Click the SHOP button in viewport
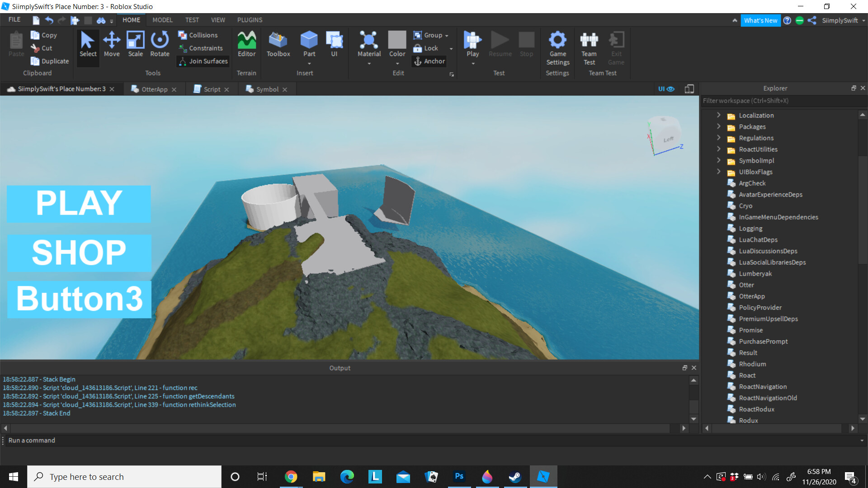The image size is (868, 488). pos(79,253)
